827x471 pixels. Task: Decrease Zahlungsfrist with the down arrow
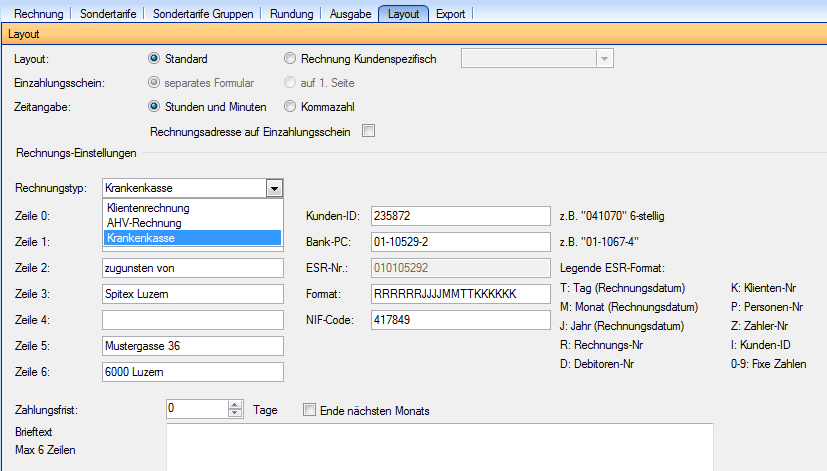click(236, 413)
